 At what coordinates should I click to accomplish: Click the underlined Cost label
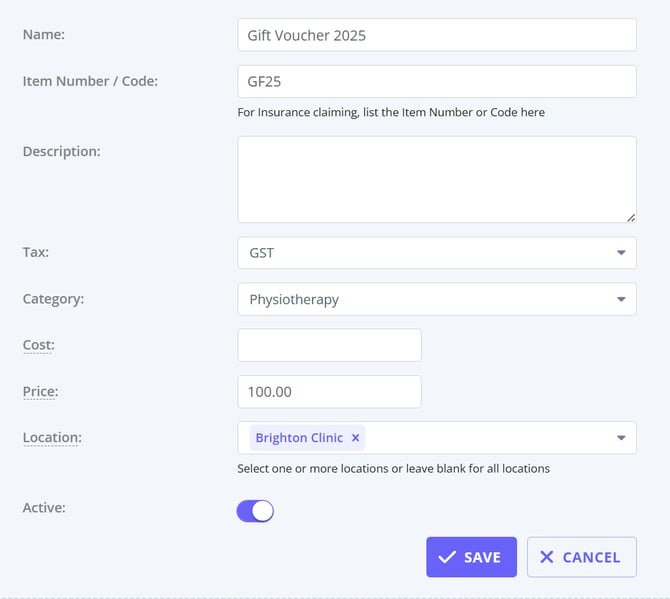[38, 345]
